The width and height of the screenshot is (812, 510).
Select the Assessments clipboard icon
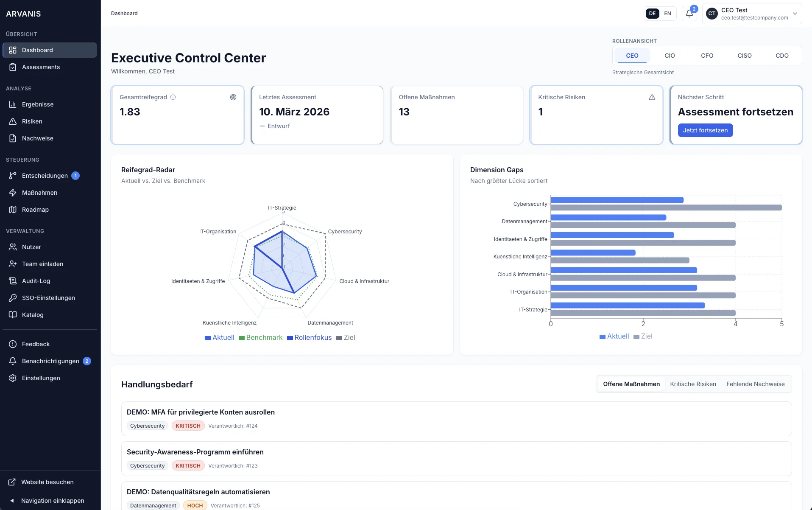(13, 67)
